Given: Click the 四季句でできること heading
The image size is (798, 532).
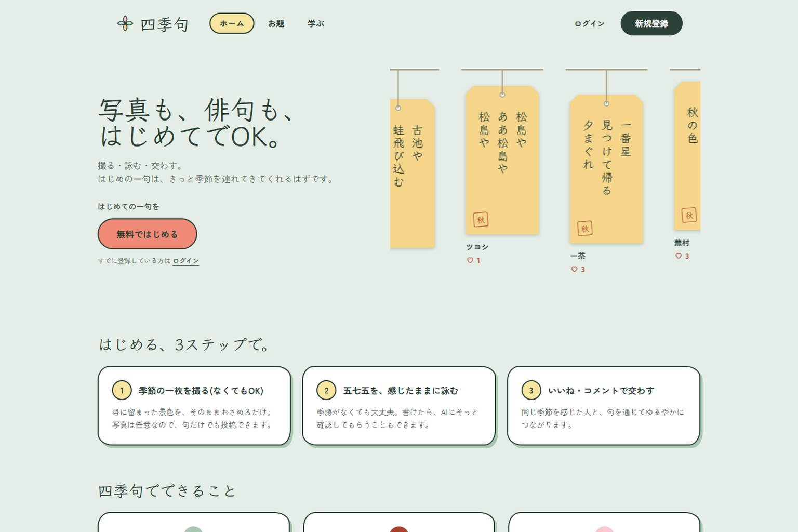Looking at the screenshot, I should click(x=167, y=491).
